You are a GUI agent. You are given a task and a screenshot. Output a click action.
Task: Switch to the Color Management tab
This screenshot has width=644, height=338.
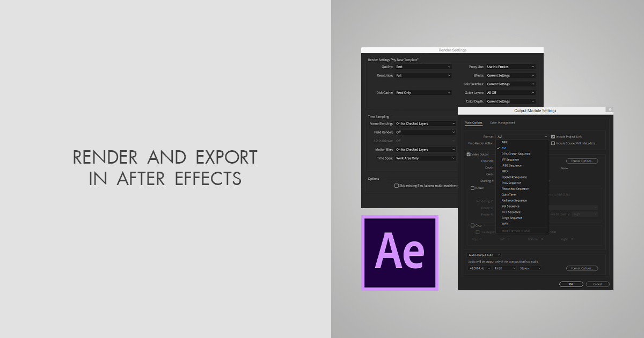pyautogui.click(x=503, y=123)
